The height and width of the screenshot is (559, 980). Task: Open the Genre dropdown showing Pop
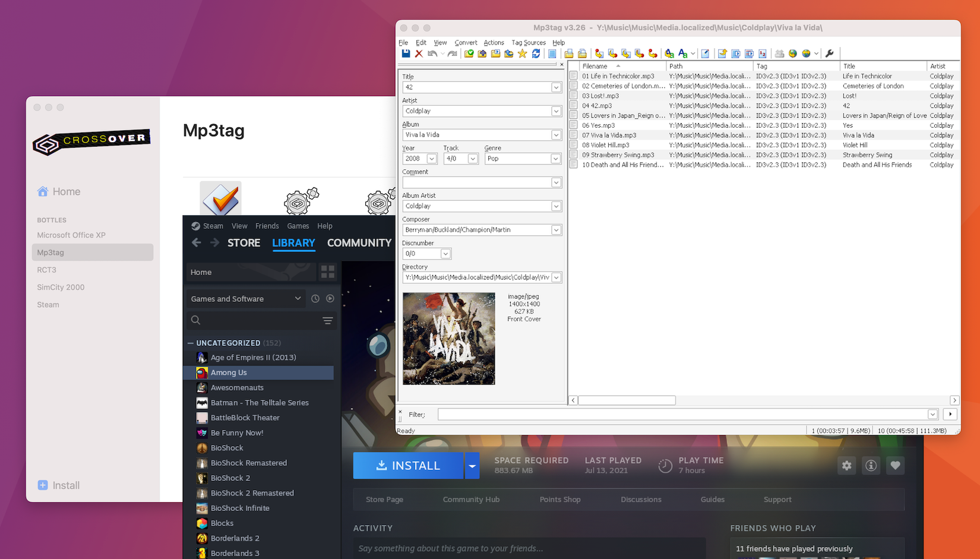pyautogui.click(x=555, y=159)
